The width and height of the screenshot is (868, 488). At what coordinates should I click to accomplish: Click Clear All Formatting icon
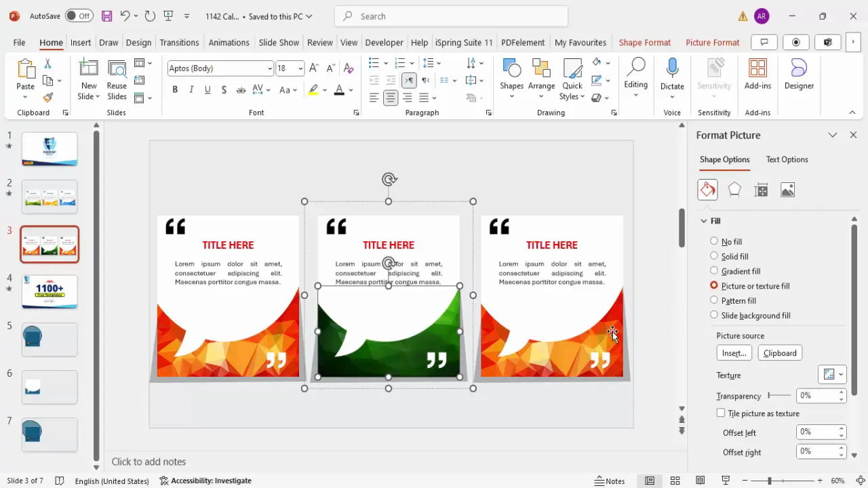click(x=349, y=68)
